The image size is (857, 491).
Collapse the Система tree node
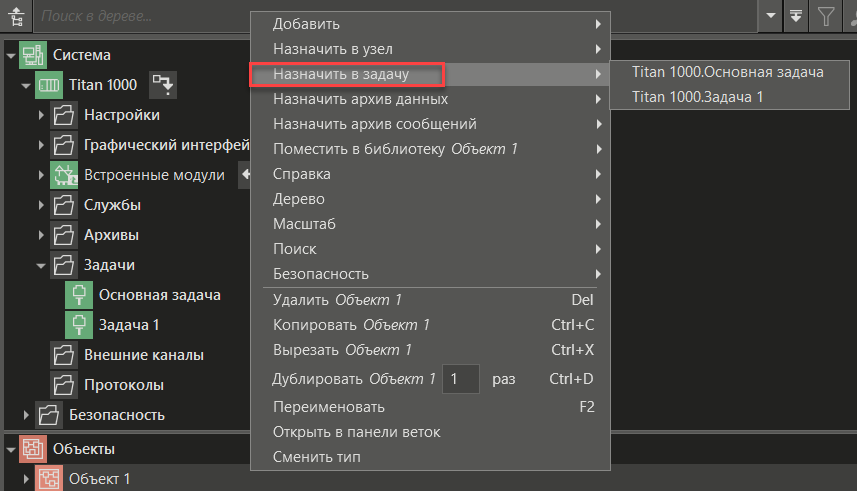pyautogui.click(x=11, y=55)
